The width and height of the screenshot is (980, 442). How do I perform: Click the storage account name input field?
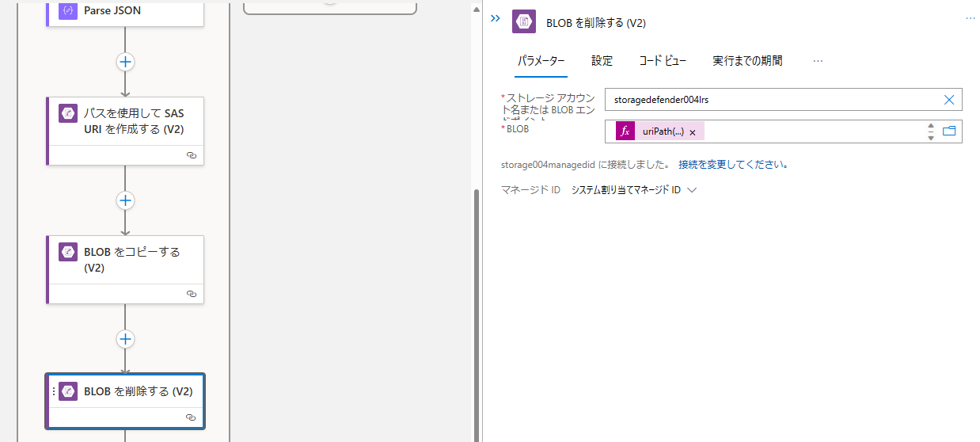click(784, 100)
